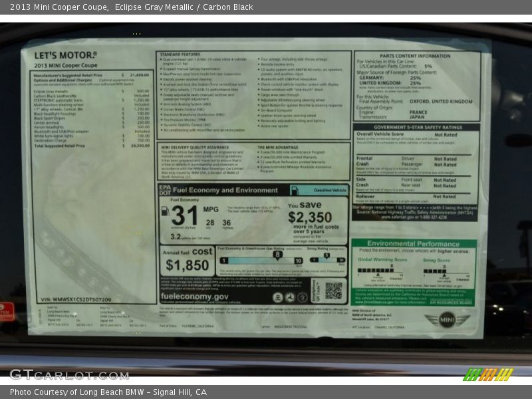532x399 pixels.
Task: Click the MINI winged logo
Action: 448,320
